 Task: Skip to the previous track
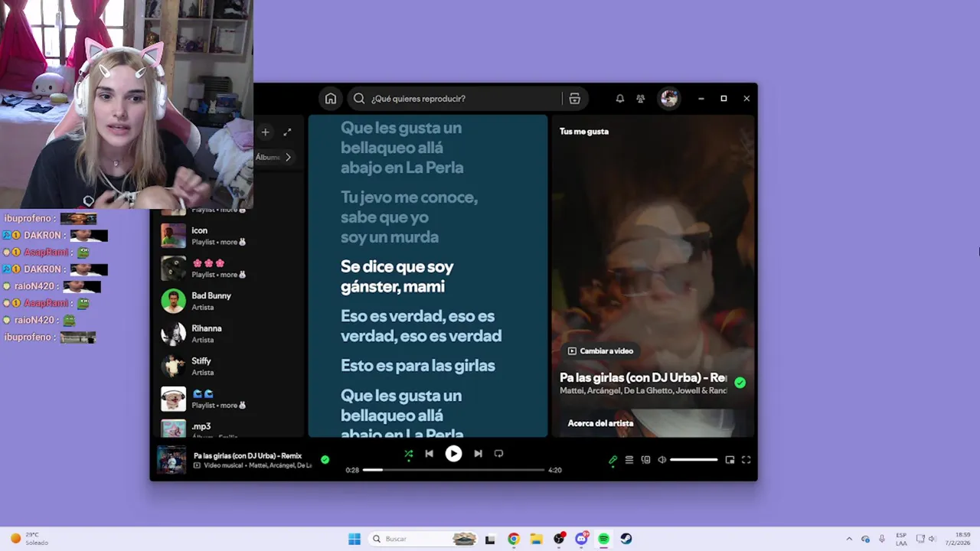tap(429, 454)
